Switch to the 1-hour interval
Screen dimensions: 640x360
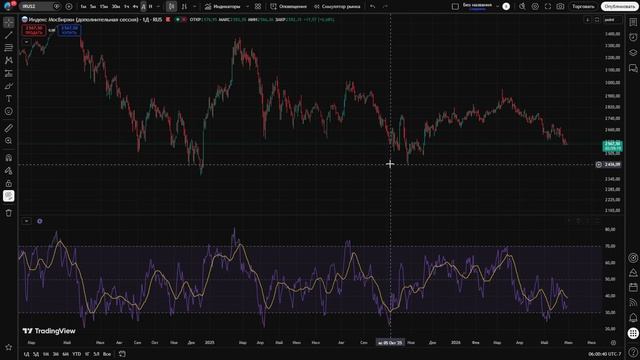point(126,7)
